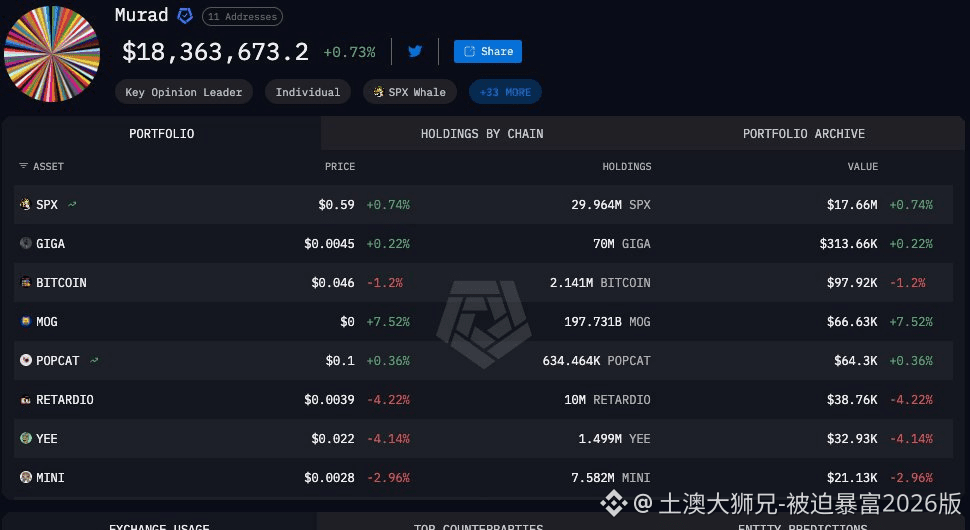Open the PORTFOLIO ARCHIVE tab
This screenshot has height=530, width=970.
804,134
